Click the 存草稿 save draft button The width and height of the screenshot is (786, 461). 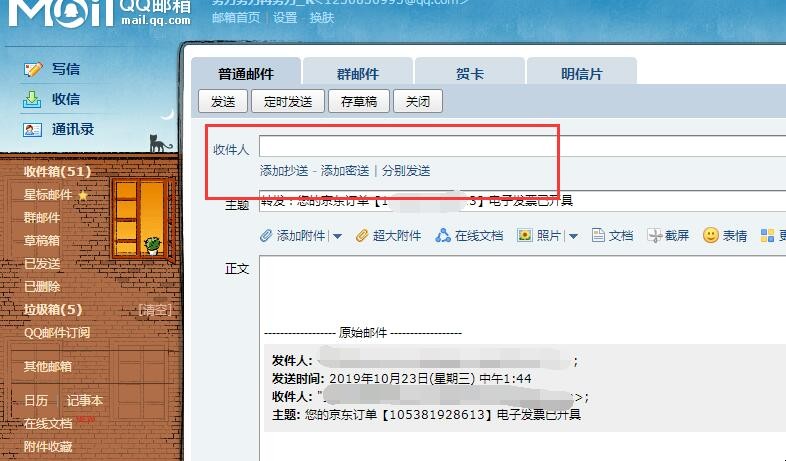[x=359, y=102]
